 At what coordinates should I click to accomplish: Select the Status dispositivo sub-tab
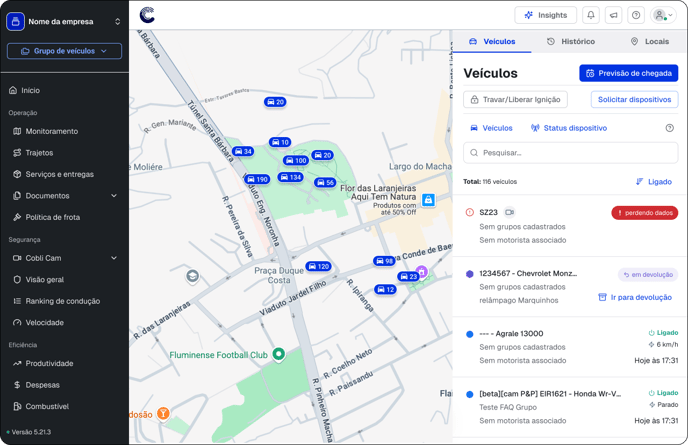(x=569, y=128)
